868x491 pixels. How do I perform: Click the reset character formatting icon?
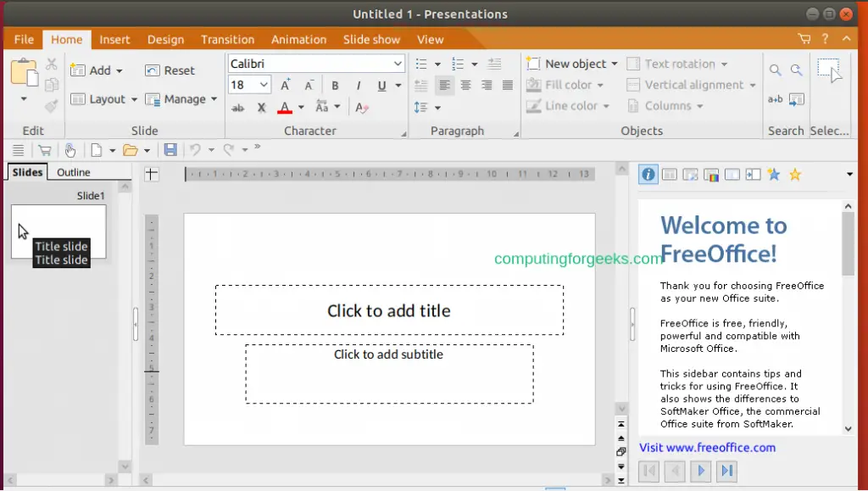coord(361,108)
